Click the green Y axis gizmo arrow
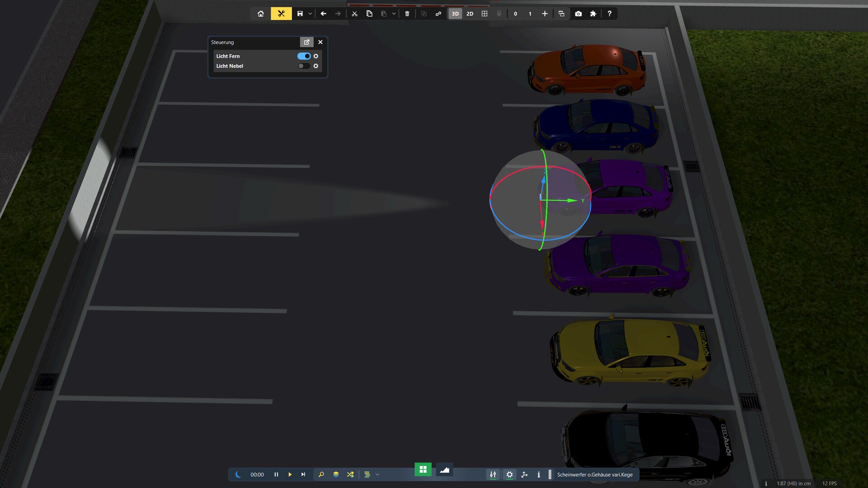Image resolution: width=868 pixels, height=488 pixels. [571, 200]
